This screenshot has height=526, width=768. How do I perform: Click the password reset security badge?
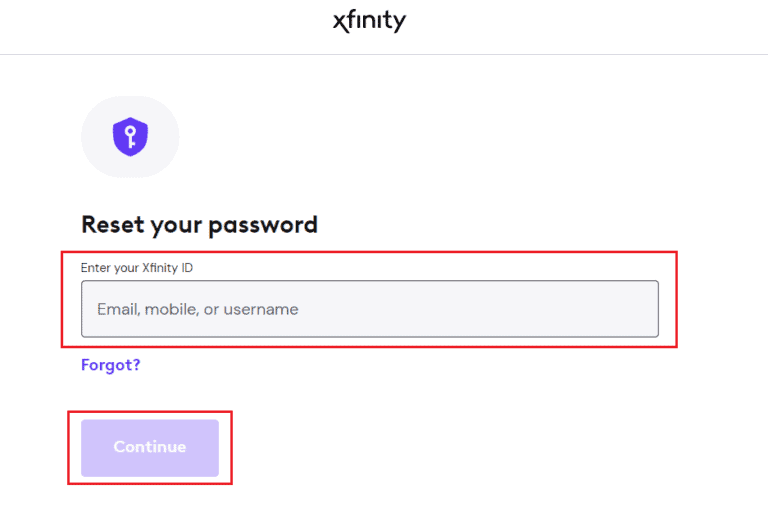pos(130,136)
